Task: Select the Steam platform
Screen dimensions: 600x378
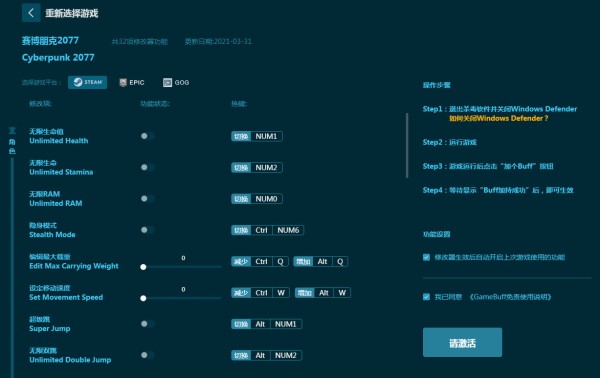Action: [88, 82]
